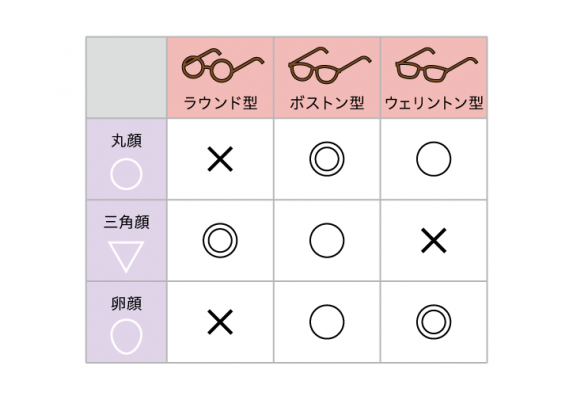Click the inverted triangle face icon

pyautogui.click(x=126, y=256)
